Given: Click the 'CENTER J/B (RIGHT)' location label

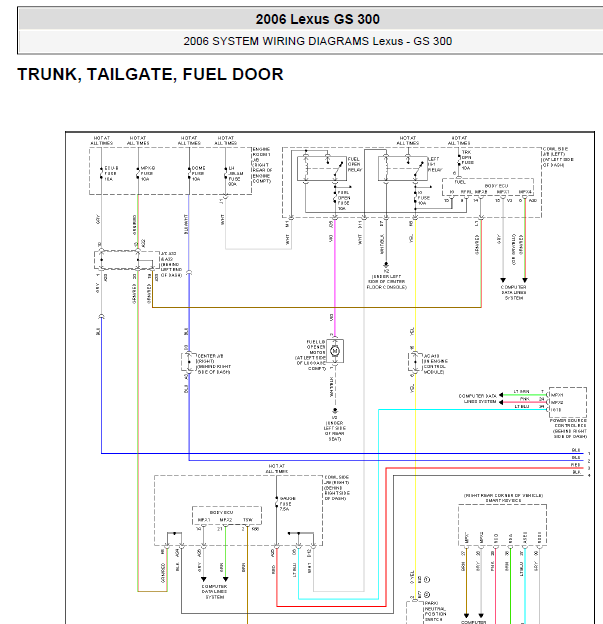Looking at the screenshot, I should pyautogui.click(x=214, y=364).
